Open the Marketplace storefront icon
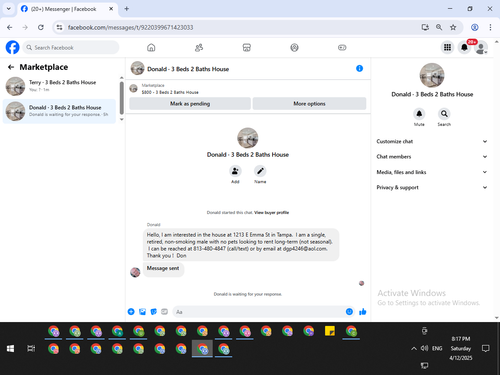This screenshot has height=375, width=500. click(x=247, y=48)
